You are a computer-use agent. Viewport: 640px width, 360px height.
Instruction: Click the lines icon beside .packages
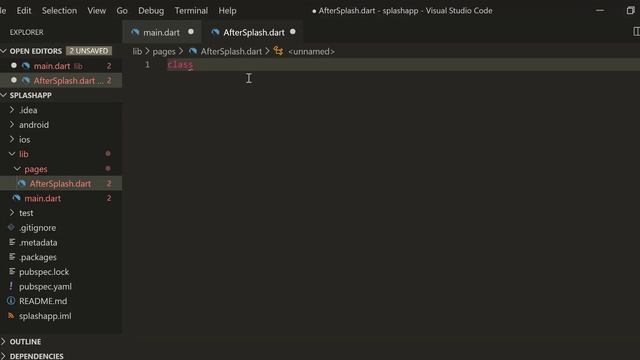(12, 257)
